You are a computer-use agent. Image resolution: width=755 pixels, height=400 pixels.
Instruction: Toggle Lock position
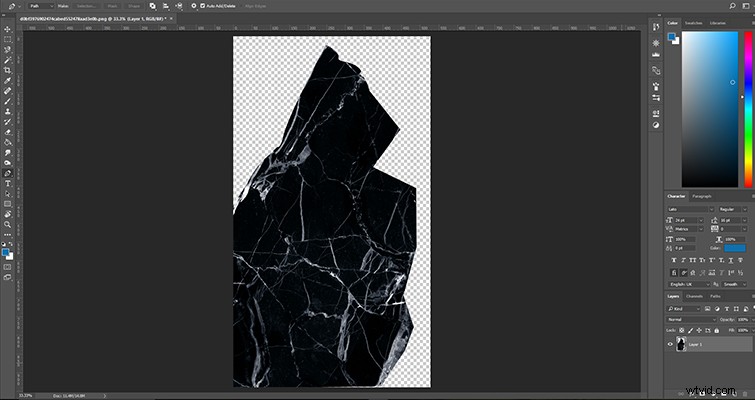[699, 331]
